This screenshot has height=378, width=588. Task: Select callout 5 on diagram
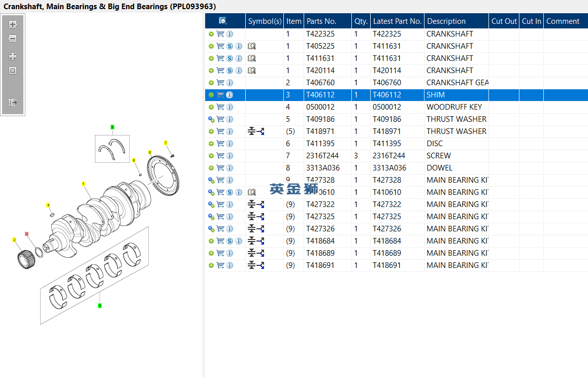112,127
